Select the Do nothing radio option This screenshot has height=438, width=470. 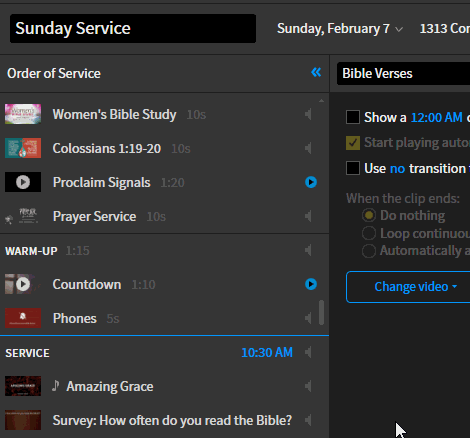coord(369,215)
